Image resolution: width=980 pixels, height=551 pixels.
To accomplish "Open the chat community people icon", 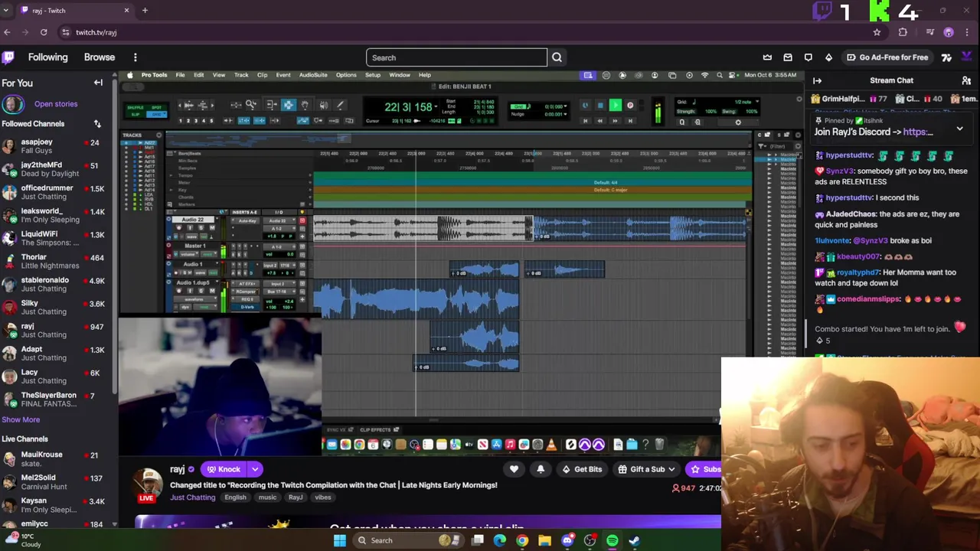I will [966, 80].
